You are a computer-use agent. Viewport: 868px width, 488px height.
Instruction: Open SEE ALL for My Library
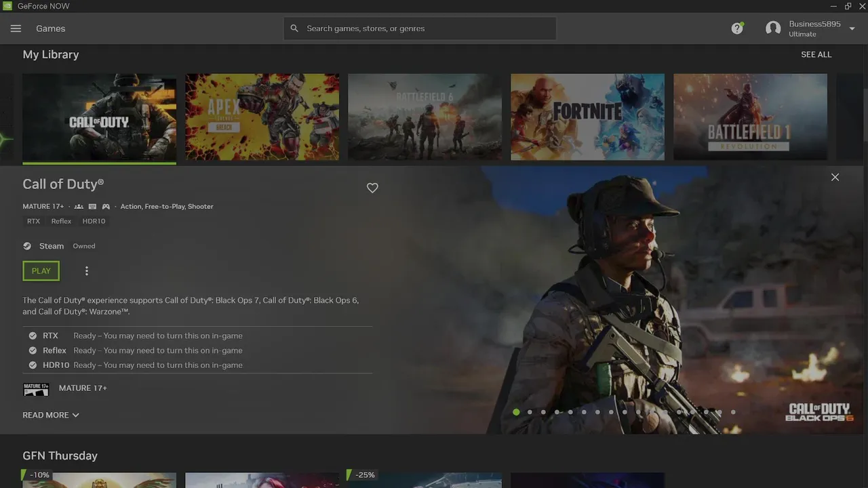tap(816, 54)
